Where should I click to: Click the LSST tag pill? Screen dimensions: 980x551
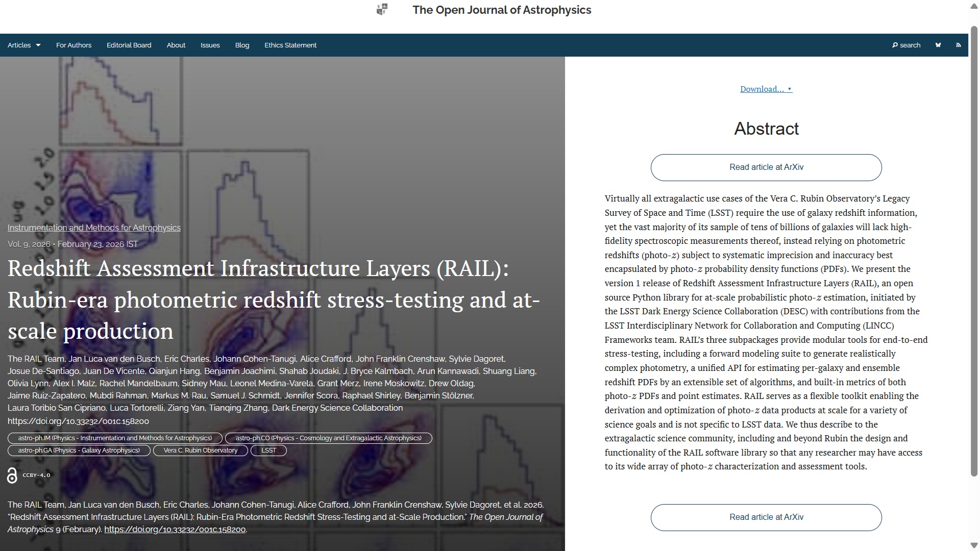point(268,450)
